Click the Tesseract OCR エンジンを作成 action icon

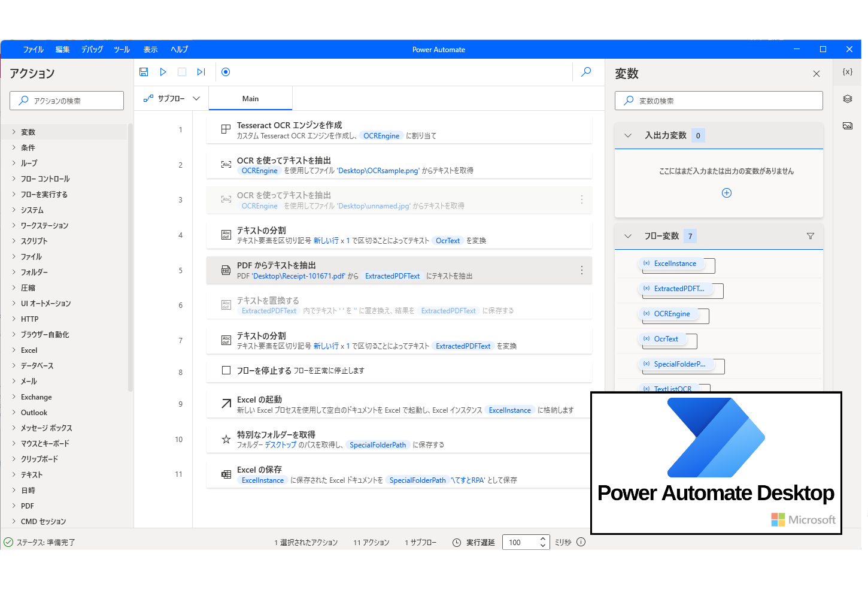226,129
